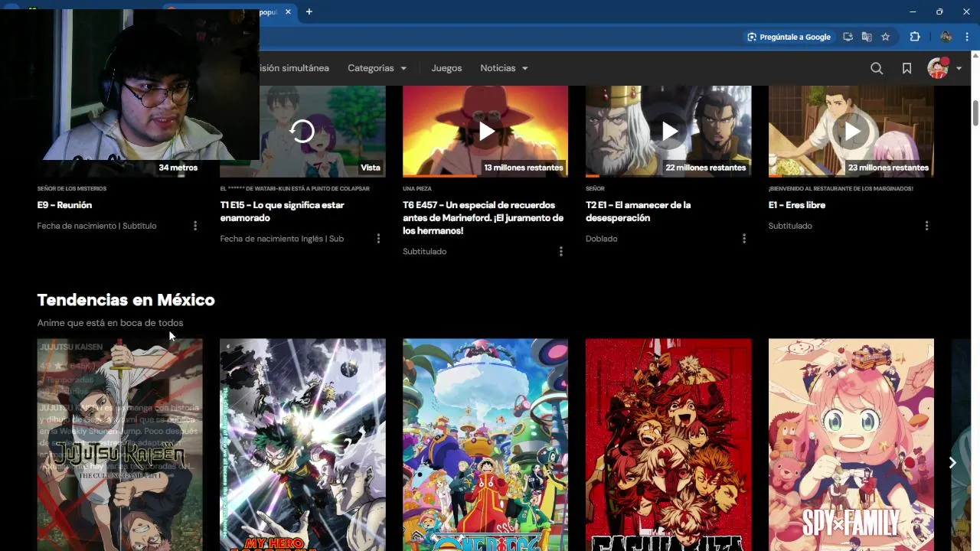Screen dimensions: 980x551
Task: Click Preguntále a Google button
Action: tap(789, 37)
